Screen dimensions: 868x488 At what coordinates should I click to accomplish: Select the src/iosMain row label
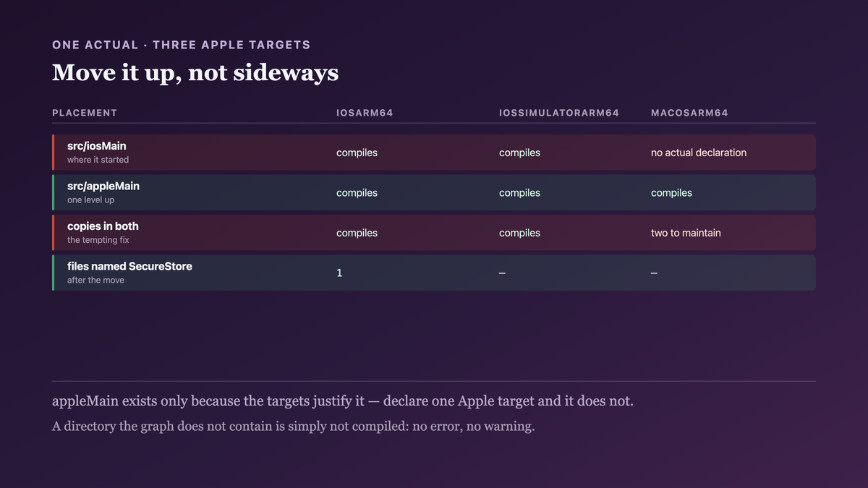click(x=97, y=146)
